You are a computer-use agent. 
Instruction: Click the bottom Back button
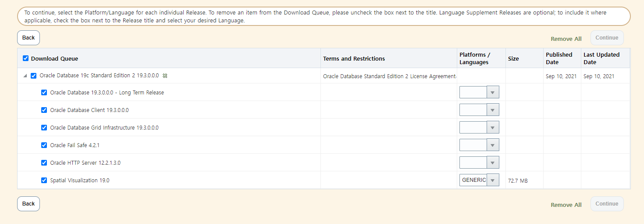click(x=28, y=204)
